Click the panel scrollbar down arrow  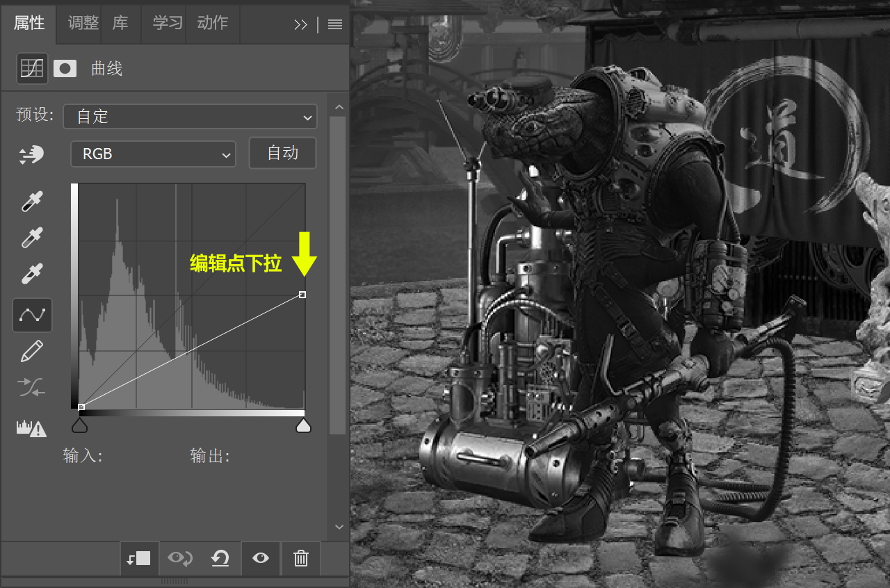(x=338, y=528)
